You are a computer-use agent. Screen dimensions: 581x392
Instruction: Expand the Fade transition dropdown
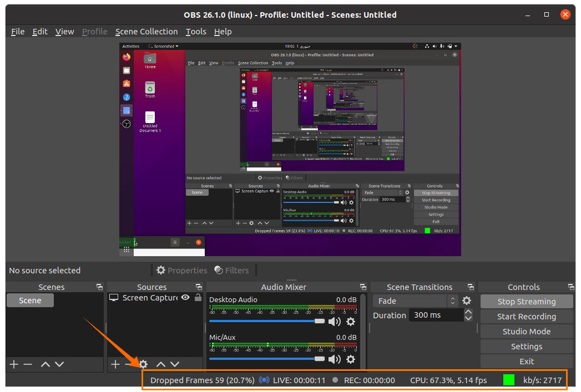(x=416, y=301)
